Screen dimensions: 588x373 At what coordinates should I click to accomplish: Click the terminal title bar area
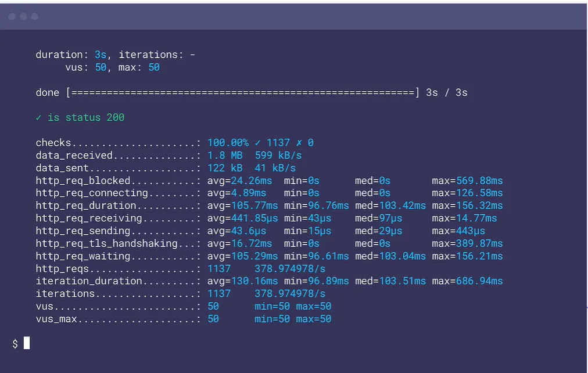[291, 16]
